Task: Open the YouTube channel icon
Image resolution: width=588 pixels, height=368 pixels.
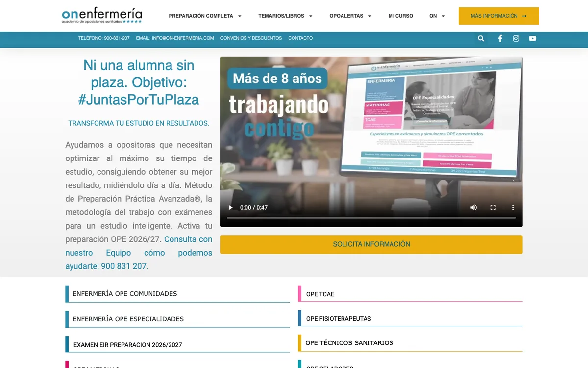Action: (533, 38)
